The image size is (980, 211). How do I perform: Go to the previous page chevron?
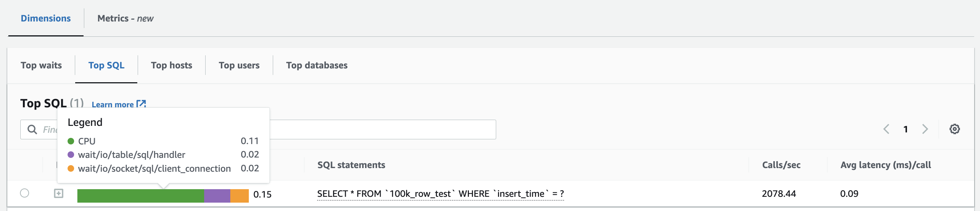[x=886, y=129]
